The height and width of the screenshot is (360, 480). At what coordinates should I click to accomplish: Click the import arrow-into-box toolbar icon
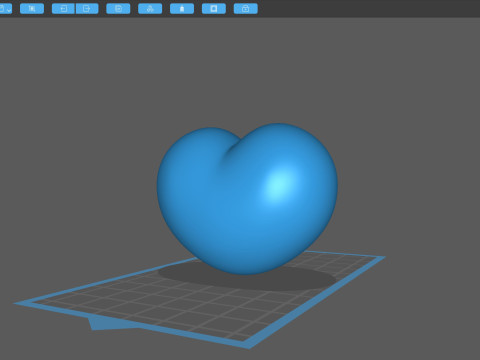coord(63,9)
